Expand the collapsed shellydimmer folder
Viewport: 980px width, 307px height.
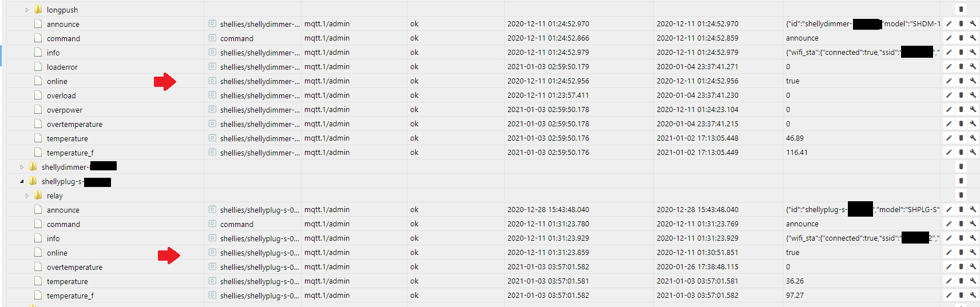click(22, 167)
